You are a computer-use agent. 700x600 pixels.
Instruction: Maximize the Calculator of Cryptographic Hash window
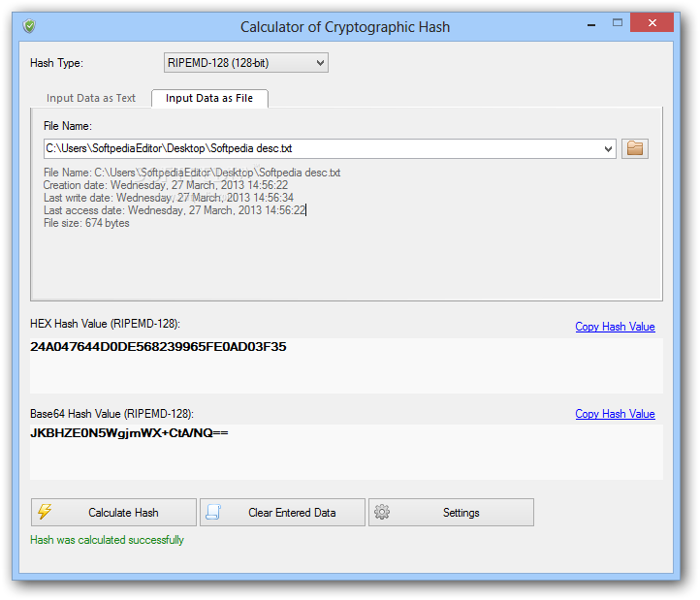coord(618,22)
